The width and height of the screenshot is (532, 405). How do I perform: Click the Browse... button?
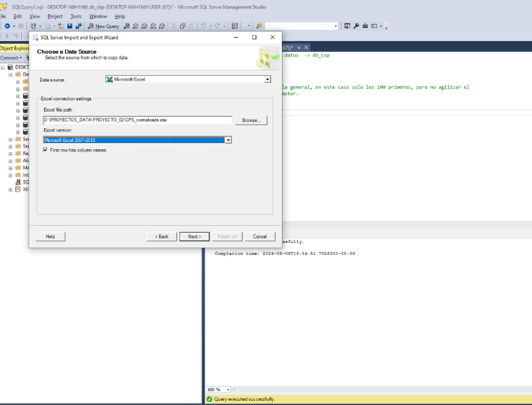point(251,120)
